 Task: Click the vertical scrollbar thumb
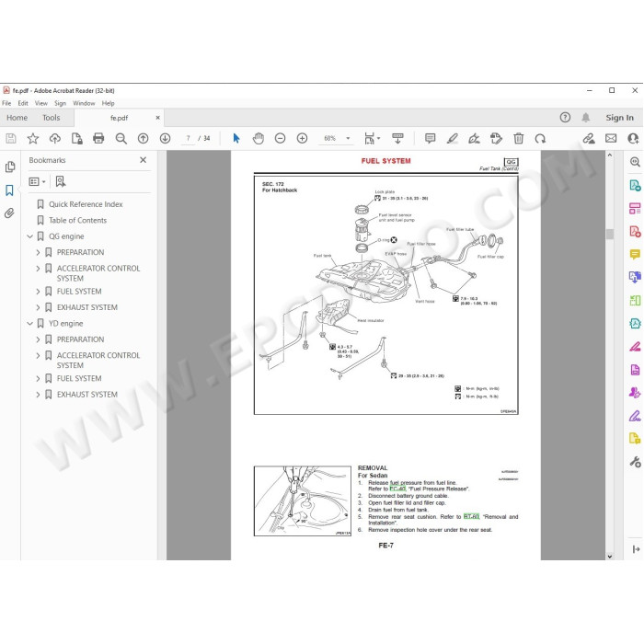coord(609,234)
